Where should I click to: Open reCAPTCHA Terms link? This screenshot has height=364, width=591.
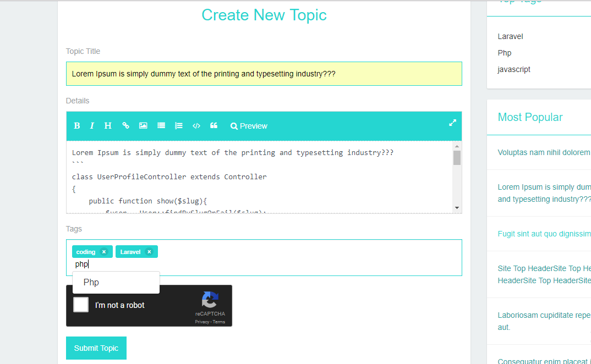pos(219,322)
